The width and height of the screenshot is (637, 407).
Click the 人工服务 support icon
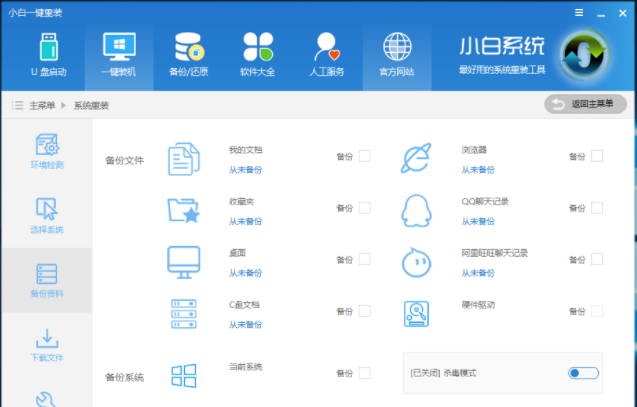point(327,53)
